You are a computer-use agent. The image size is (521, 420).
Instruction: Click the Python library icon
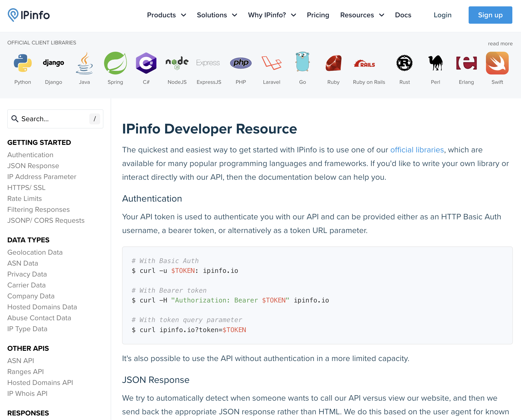point(23,63)
